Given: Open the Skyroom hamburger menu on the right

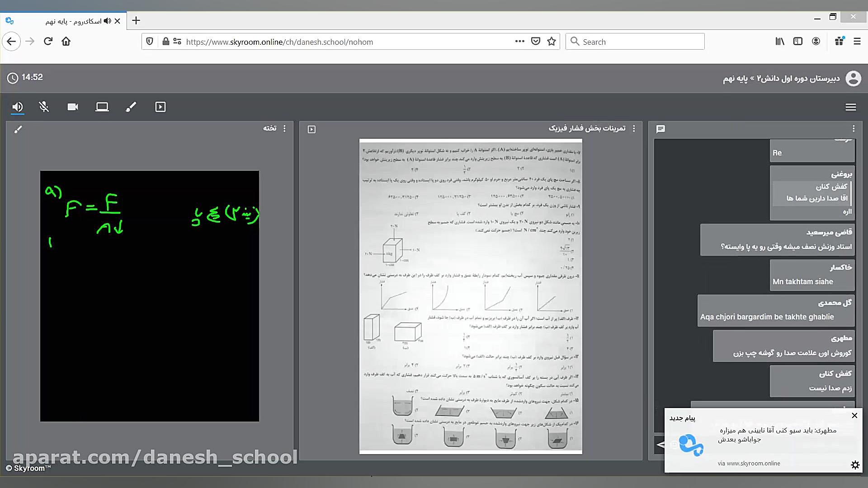Looking at the screenshot, I should [851, 107].
